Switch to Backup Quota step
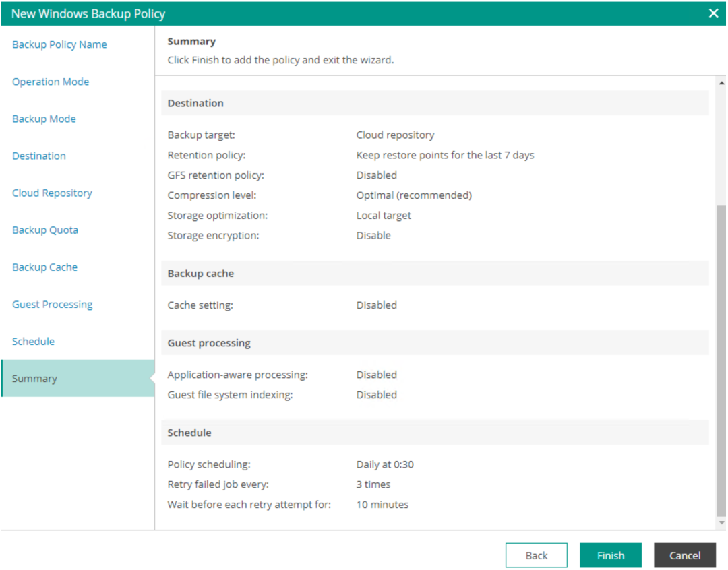 point(45,230)
